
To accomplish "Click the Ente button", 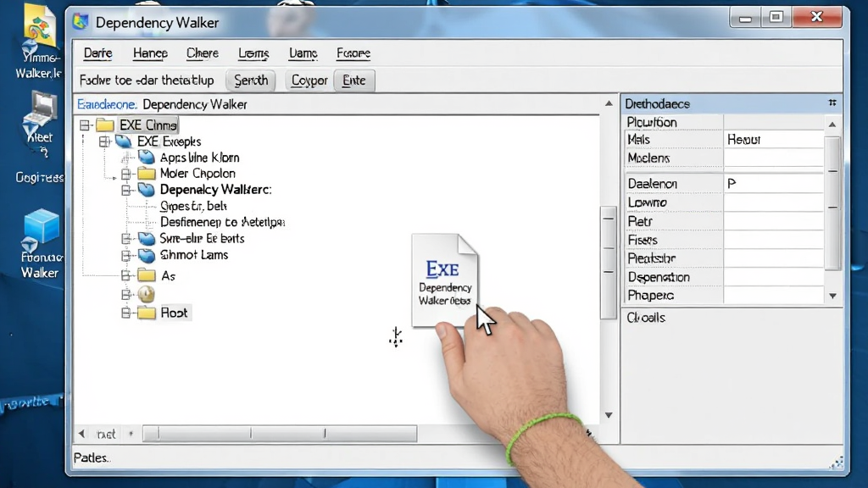I will click(354, 80).
